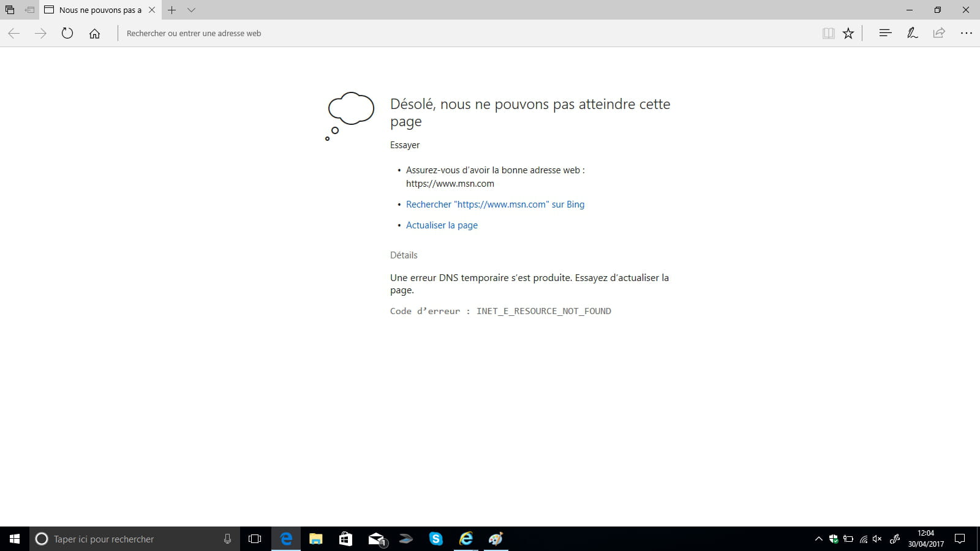The image size is (980, 551).
Task: Refresh the page with the reload icon
Action: pos(67,34)
